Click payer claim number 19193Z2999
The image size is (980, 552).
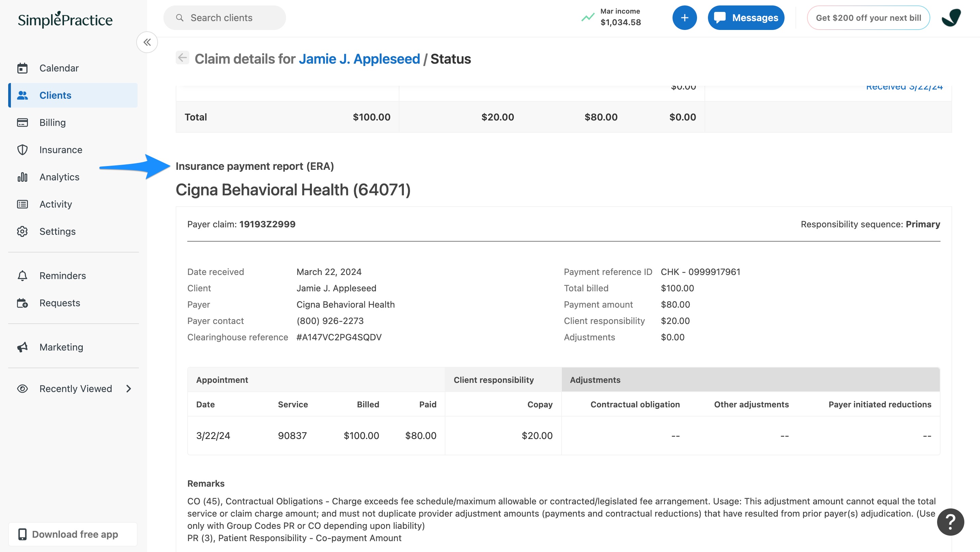tap(267, 224)
